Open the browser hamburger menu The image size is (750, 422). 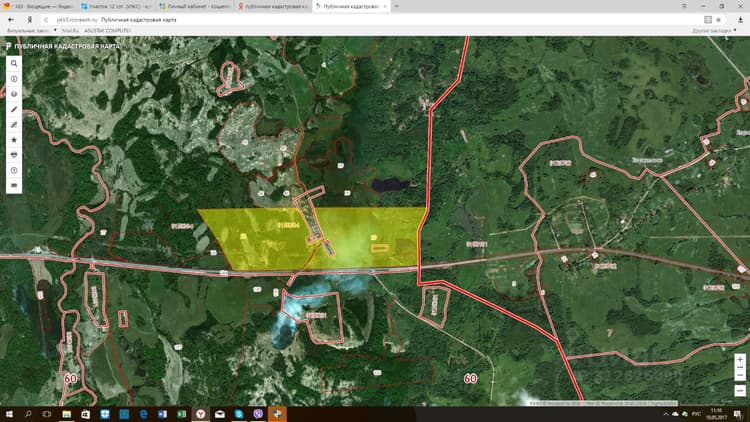click(684, 6)
